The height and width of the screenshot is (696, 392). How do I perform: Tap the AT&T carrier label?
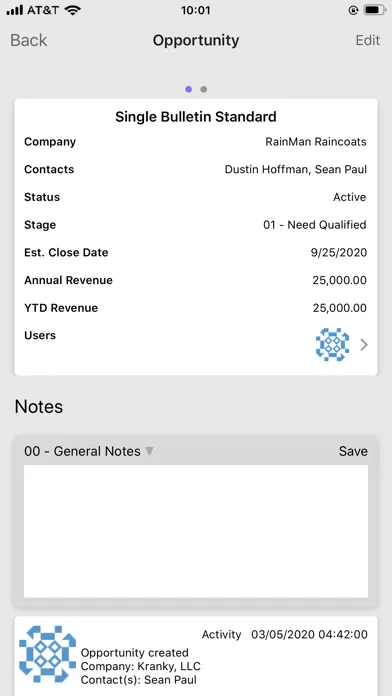point(44,10)
